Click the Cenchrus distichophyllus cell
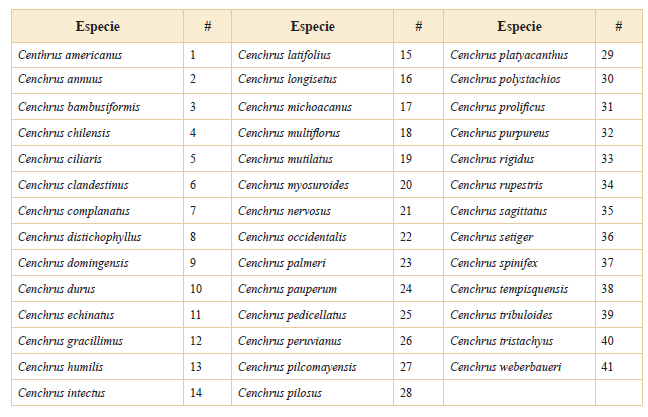This screenshot has width=648, height=417. click(x=98, y=237)
